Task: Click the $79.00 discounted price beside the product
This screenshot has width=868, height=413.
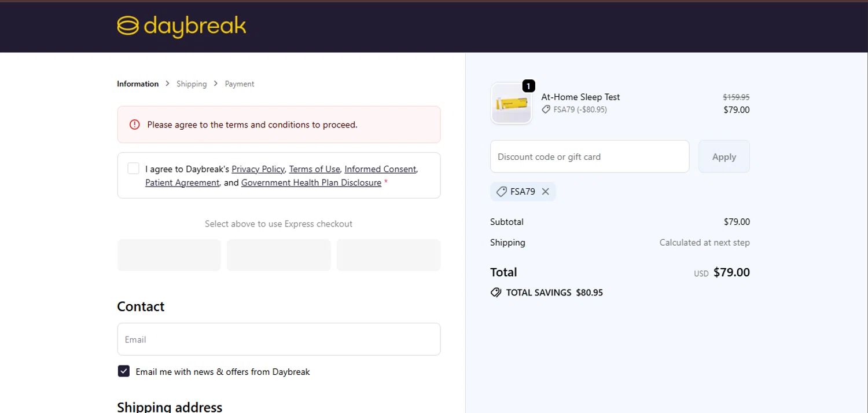Action: (737, 110)
